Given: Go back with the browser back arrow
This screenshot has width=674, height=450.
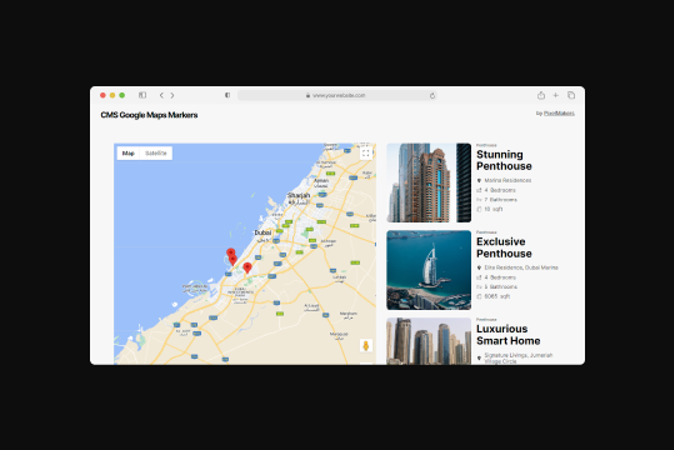Looking at the screenshot, I should (162, 95).
